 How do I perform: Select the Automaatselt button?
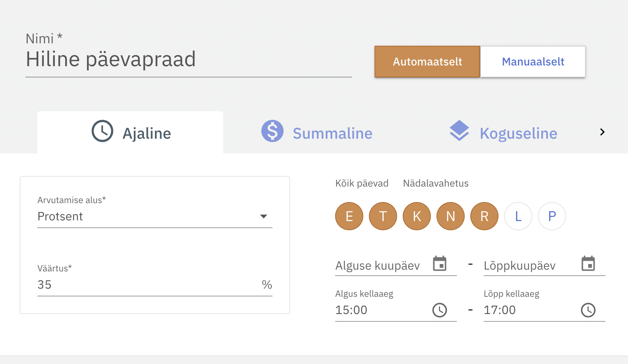pos(427,62)
